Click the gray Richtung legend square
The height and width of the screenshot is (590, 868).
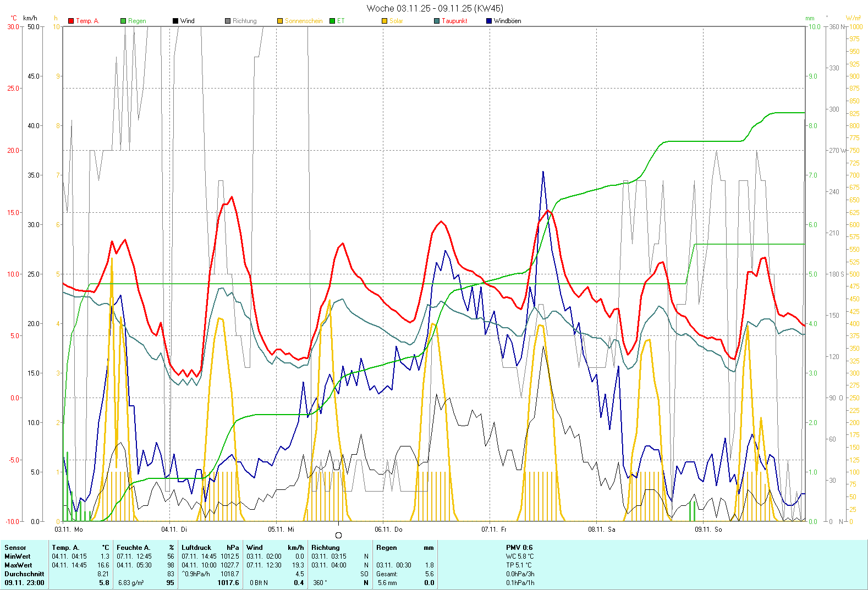click(228, 21)
